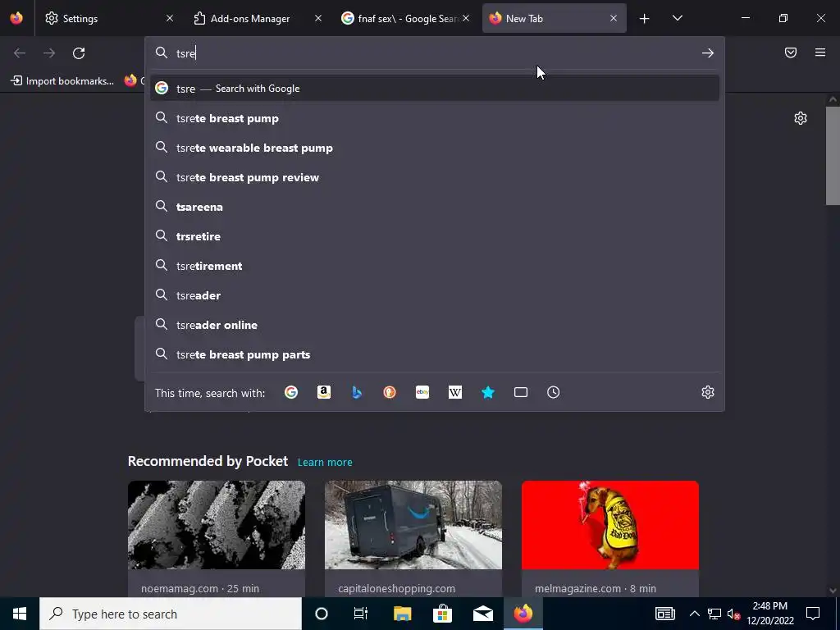The width and height of the screenshot is (840, 630).
Task: Open the Learn more Pocket link
Action: [325, 463]
